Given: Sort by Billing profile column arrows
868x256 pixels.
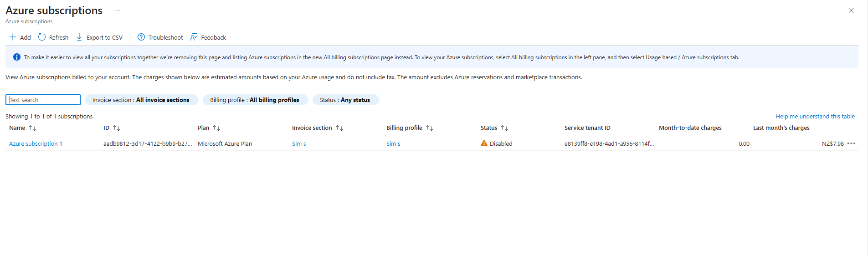Looking at the screenshot, I should coord(430,128).
